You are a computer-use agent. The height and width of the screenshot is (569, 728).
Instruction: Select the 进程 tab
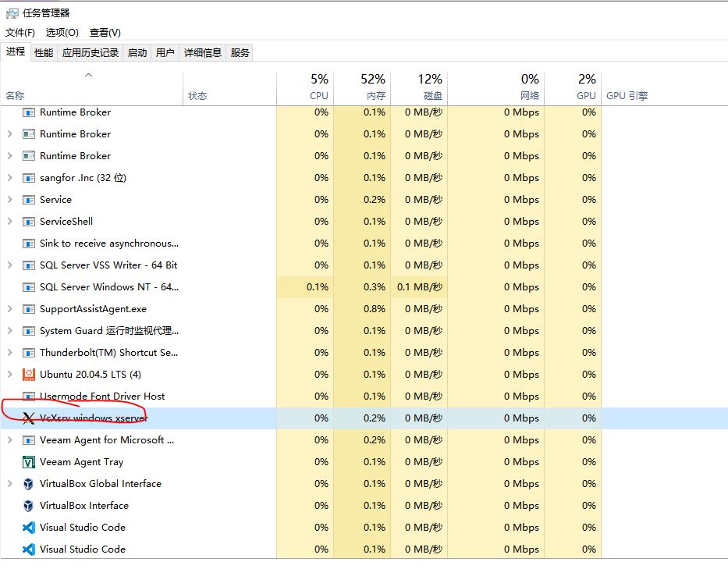16,52
